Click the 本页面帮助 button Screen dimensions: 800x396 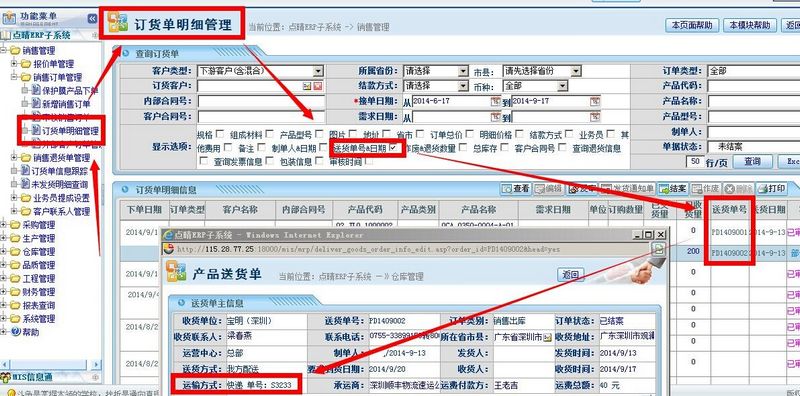(x=692, y=25)
